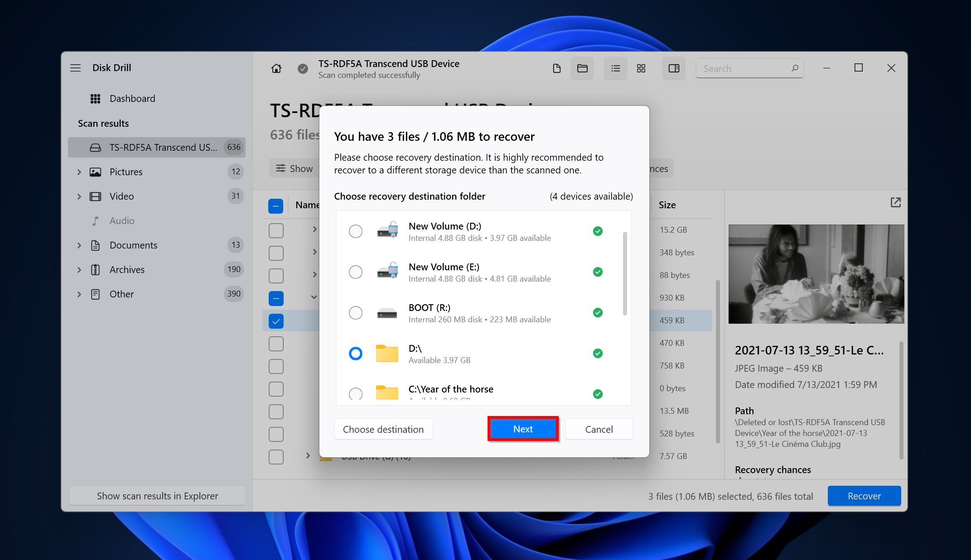Click green check next to New Volume (E:)
This screenshot has height=560, width=971.
(x=598, y=272)
